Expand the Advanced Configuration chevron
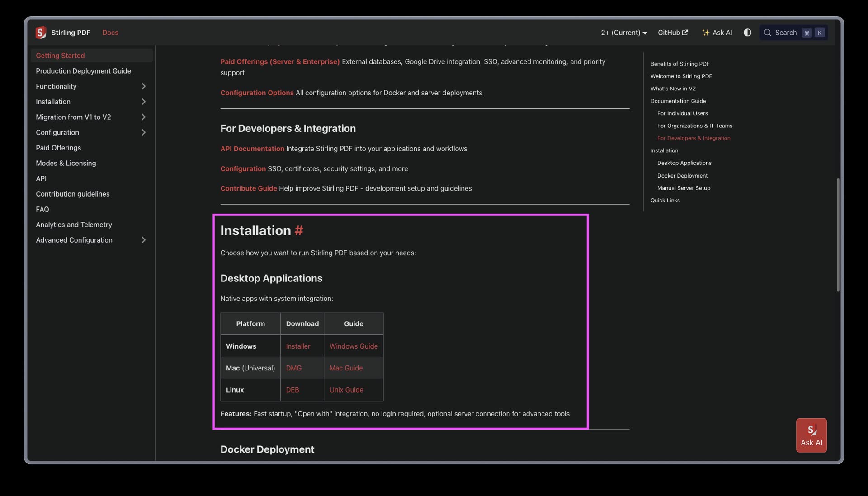The height and width of the screenshot is (496, 868). click(143, 240)
